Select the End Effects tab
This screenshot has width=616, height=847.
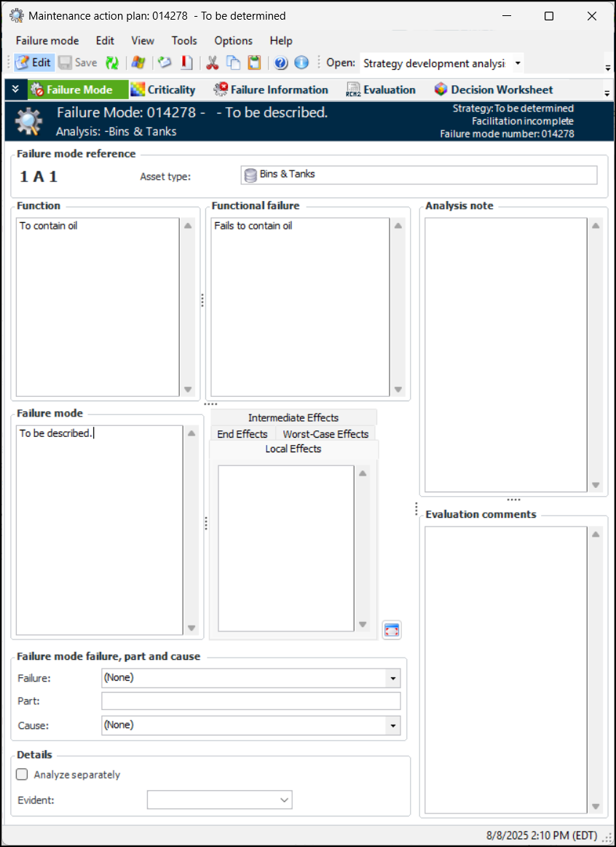[242, 434]
